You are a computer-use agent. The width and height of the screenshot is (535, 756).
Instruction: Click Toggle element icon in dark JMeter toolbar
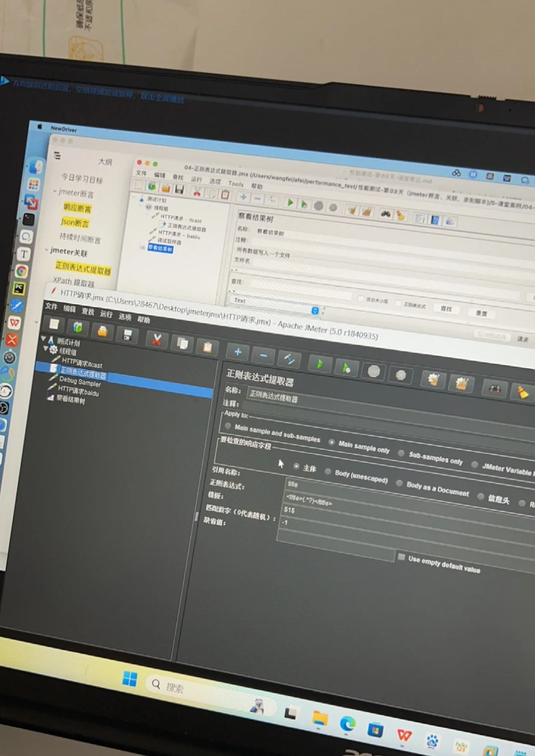289,359
